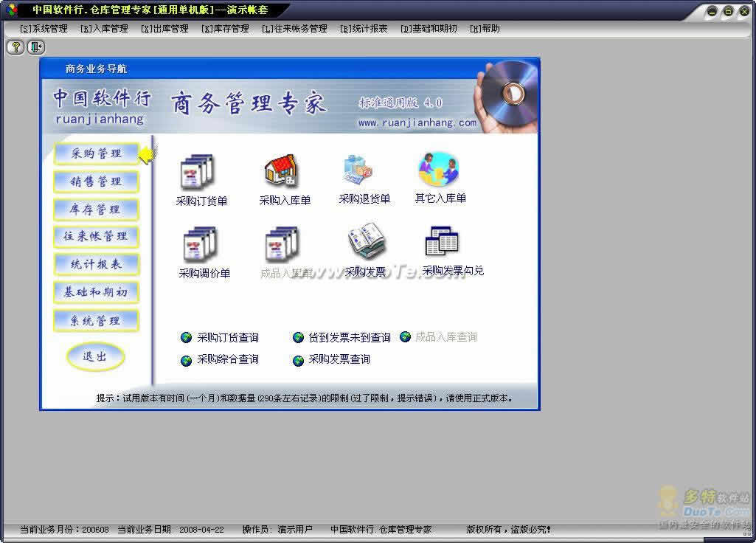This screenshot has height=543, width=756.
Task: Click the 采购退货单 text label
Action: pyautogui.click(x=364, y=198)
